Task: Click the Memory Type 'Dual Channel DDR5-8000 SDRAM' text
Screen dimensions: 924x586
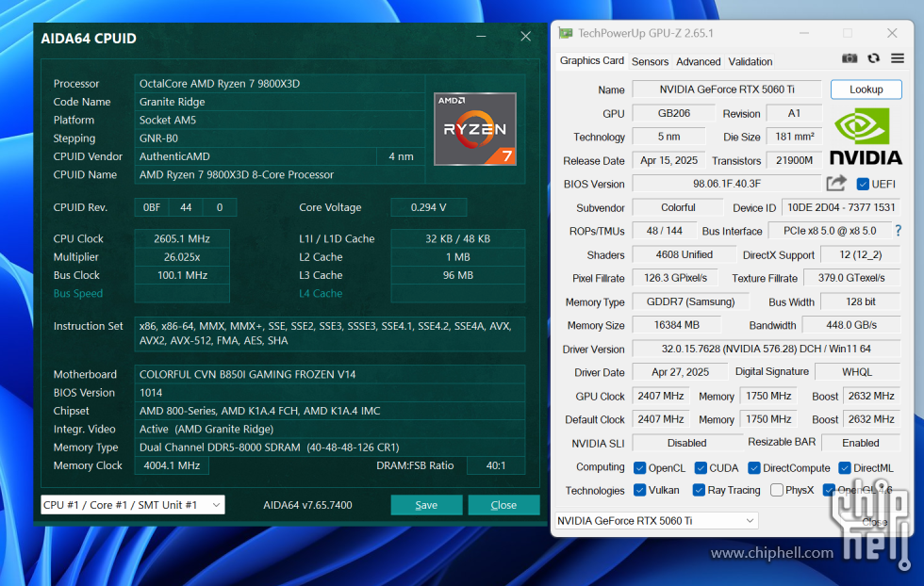Action: [220, 448]
